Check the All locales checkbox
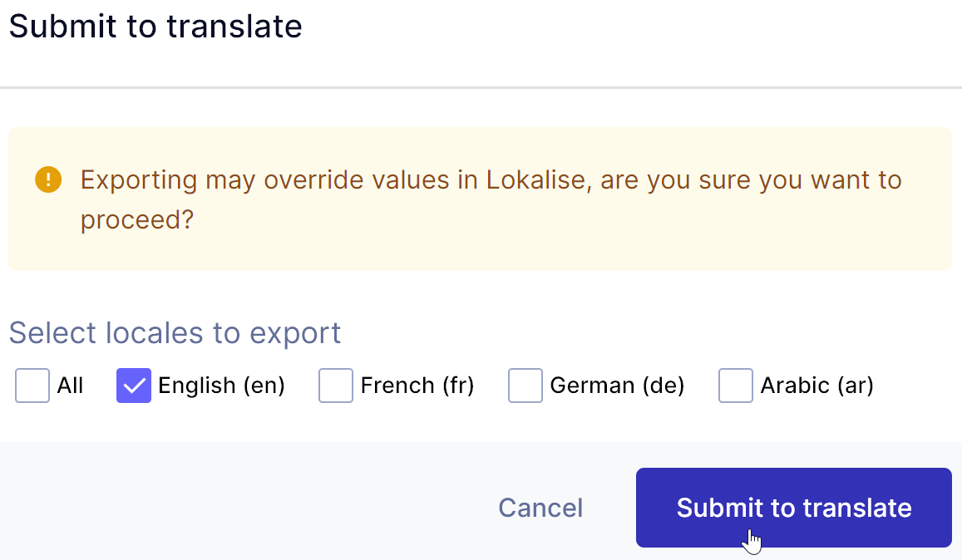Screen dimensions: 962x560 pos(32,386)
